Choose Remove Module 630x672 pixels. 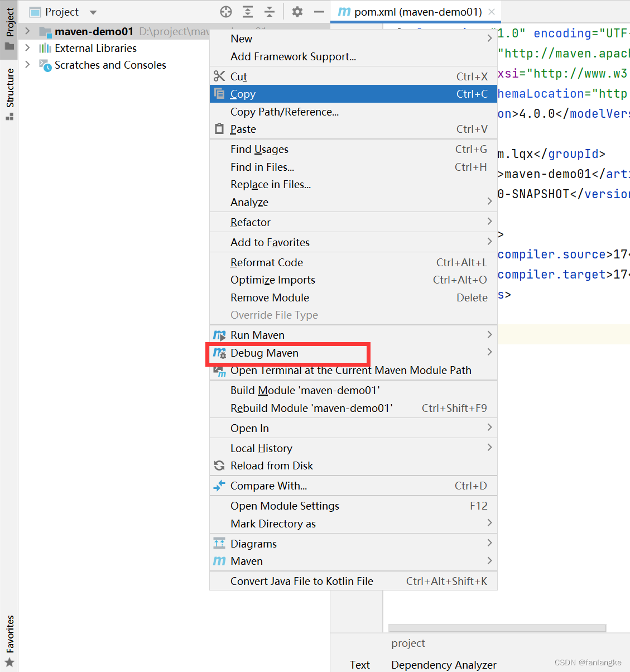(353, 297)
